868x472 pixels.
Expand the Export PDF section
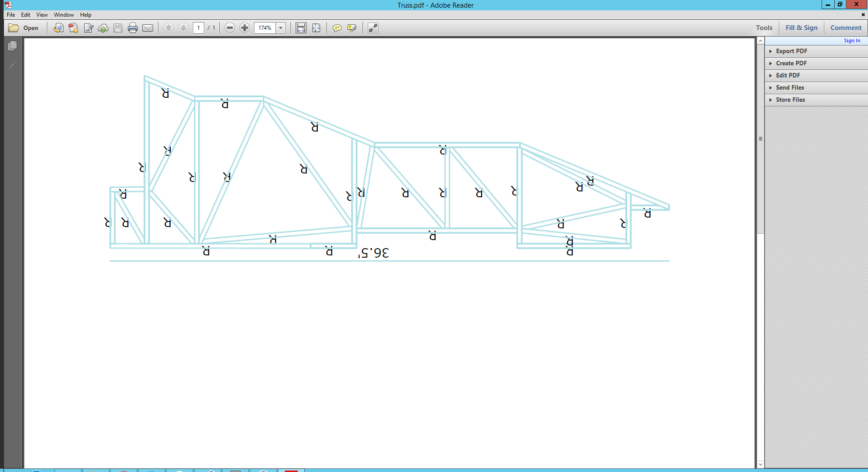click(x=791, y=51)
